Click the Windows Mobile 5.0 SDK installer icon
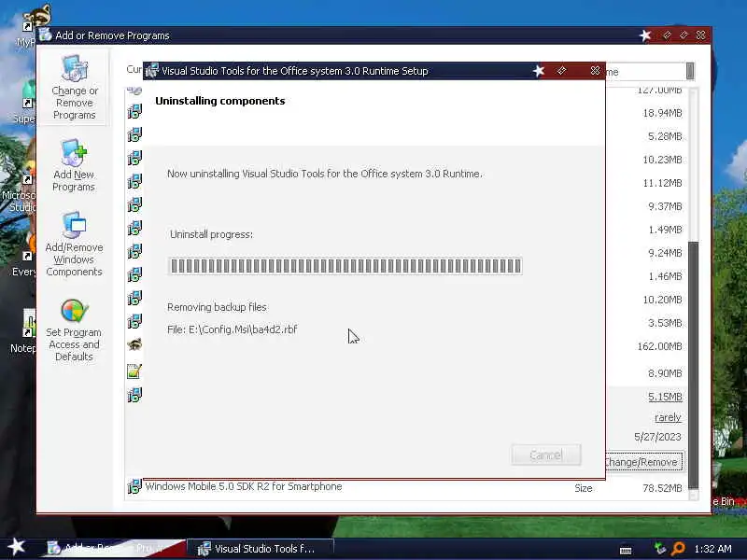This screenshot has height=560, width=747. 134,486
